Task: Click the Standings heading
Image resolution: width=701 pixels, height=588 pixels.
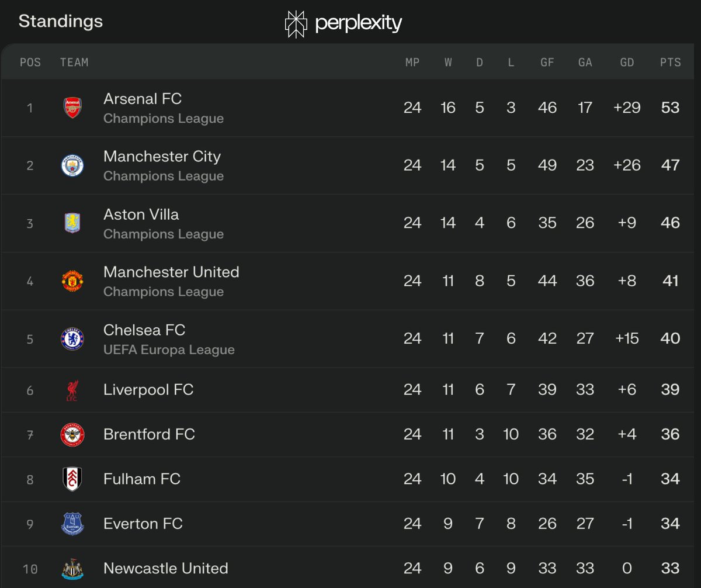Action: [x=61, y=22]
